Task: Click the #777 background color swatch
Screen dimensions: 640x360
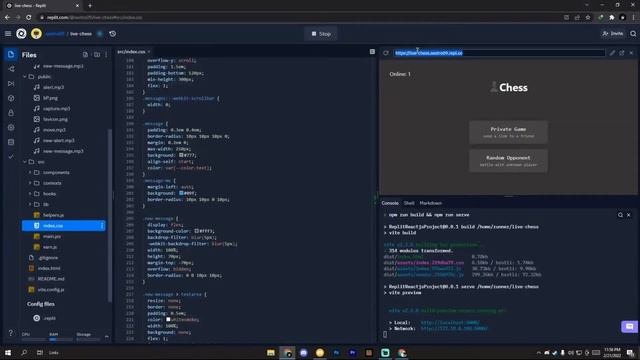Action: click(181, 155)
